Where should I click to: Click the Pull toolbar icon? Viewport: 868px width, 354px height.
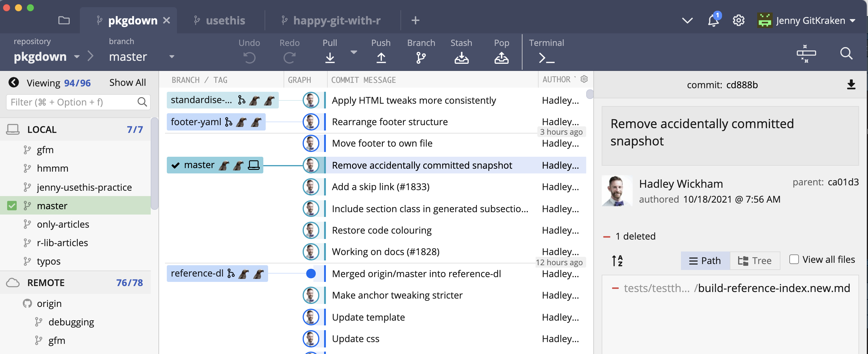330,58
